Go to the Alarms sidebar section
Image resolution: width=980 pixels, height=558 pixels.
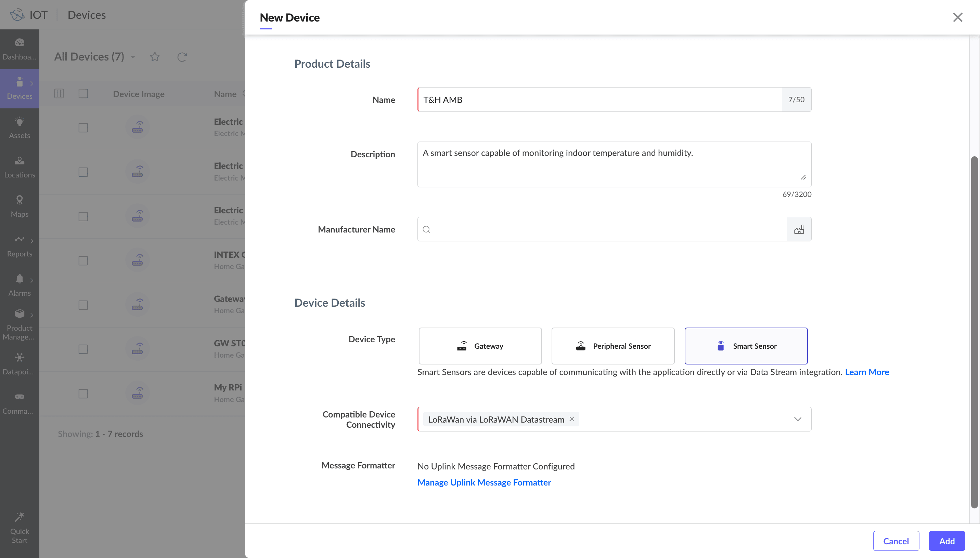coord(20,285)
